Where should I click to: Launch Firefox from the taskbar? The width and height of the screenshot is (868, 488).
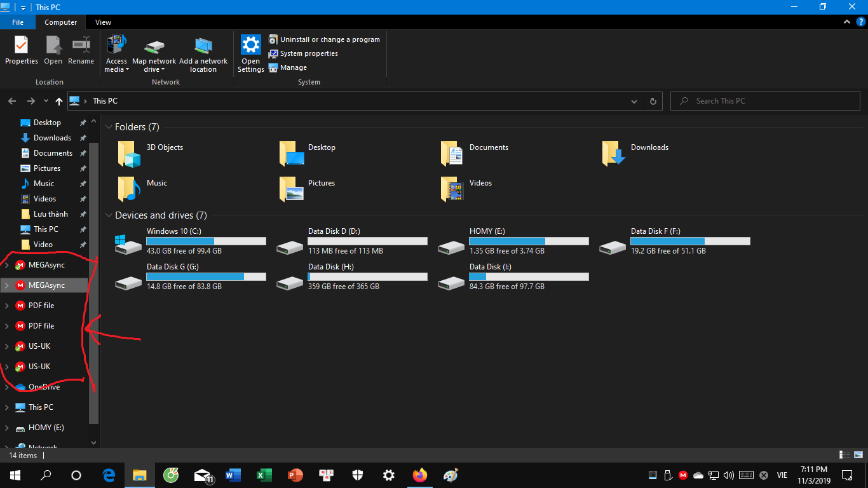coord(419,475)
